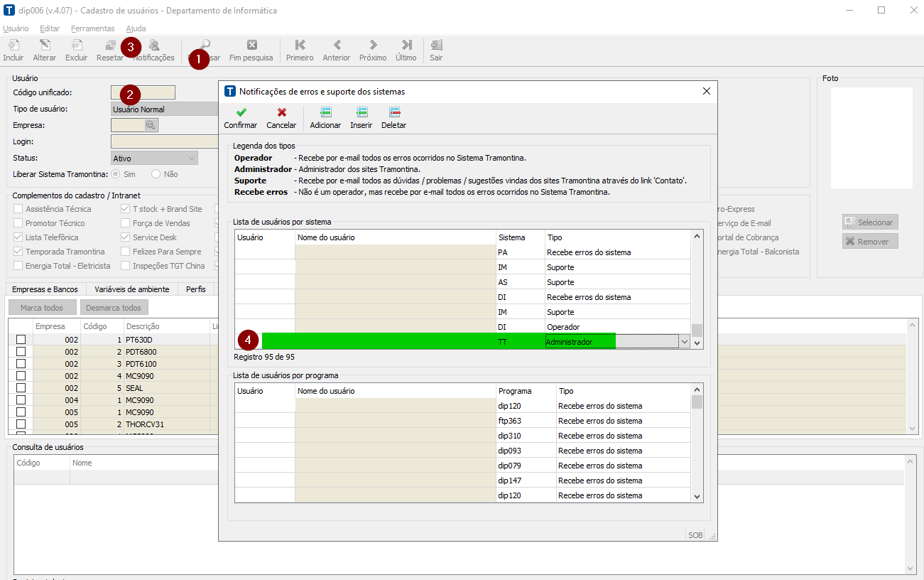Check the box for PT630D row
Viewport: 924px width, 580px height.
point(21,340)
